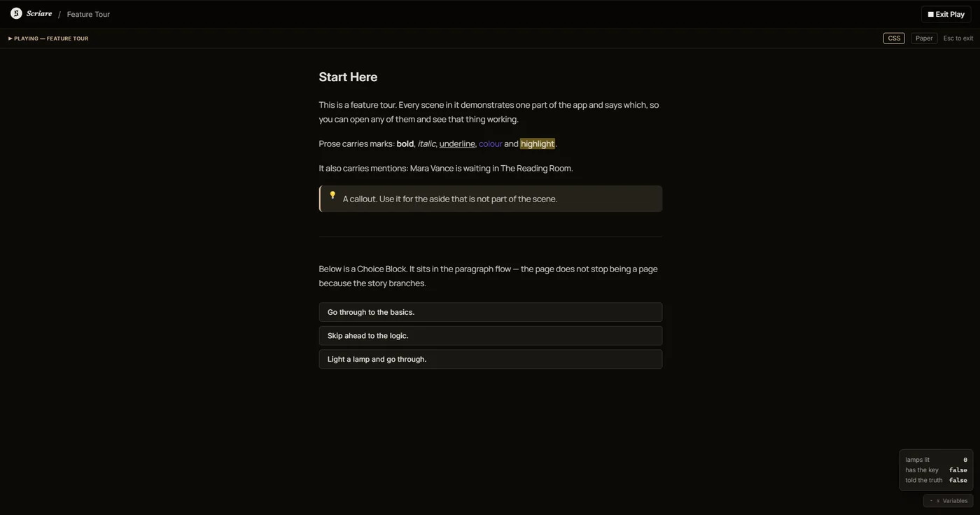Click the 'Playing — Feature Tour' status label
980x515 pixels.
click(48, 38)
